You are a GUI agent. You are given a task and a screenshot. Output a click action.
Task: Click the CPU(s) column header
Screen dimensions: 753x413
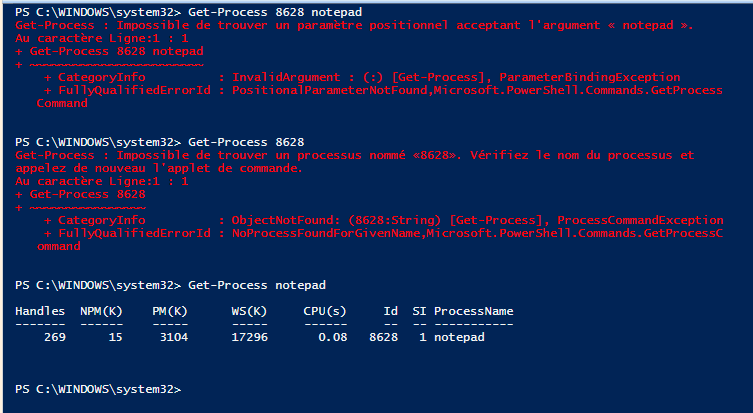[325, 311]
